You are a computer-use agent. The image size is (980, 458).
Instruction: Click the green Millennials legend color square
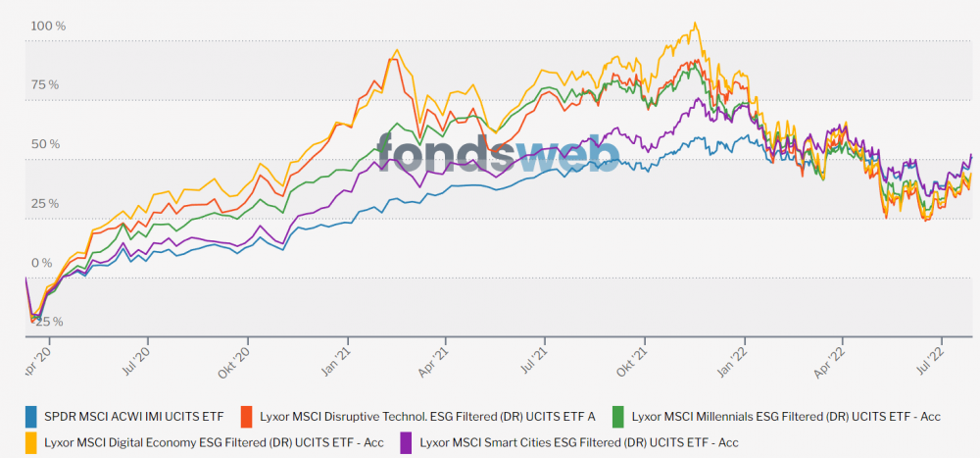click(615, 417)
